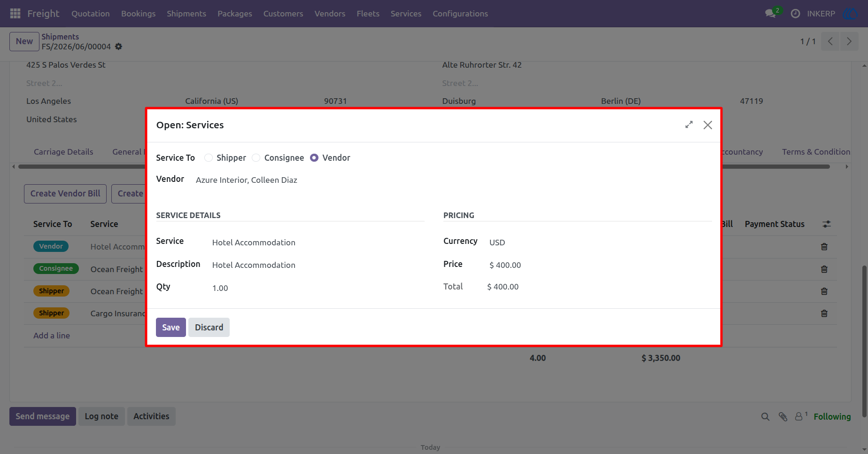This screenshot has width=868, height=454.
Task: Click the page vertical scrollbar
Action: 864,341
